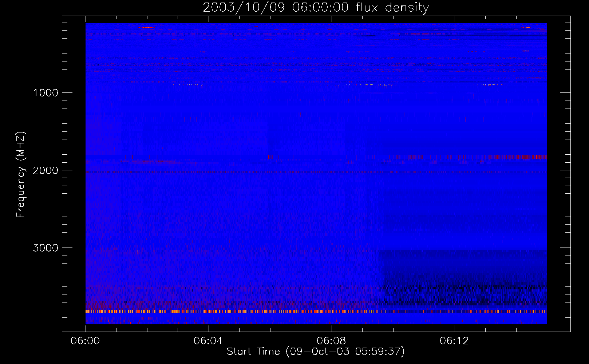Select the 'Frequency (MHZ)' y-axis label
This screenshot has width=589, height=364.
pyautogui.click(x=21, y=175)
